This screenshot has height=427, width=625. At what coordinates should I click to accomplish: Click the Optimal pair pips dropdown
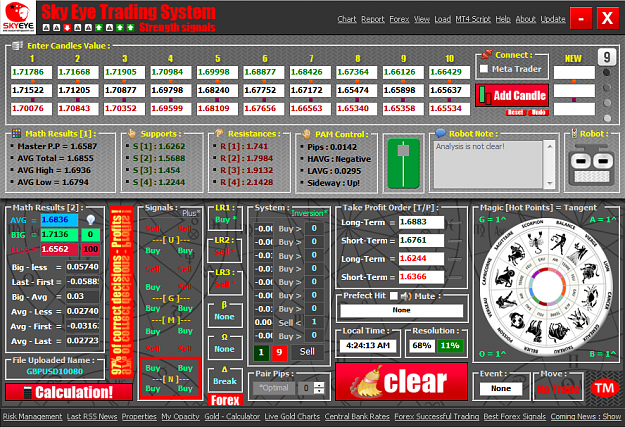[274, 388]
